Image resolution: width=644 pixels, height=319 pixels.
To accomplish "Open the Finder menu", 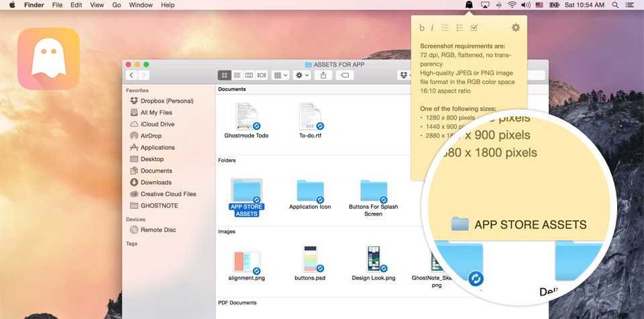I will click(x=34, y=5).
